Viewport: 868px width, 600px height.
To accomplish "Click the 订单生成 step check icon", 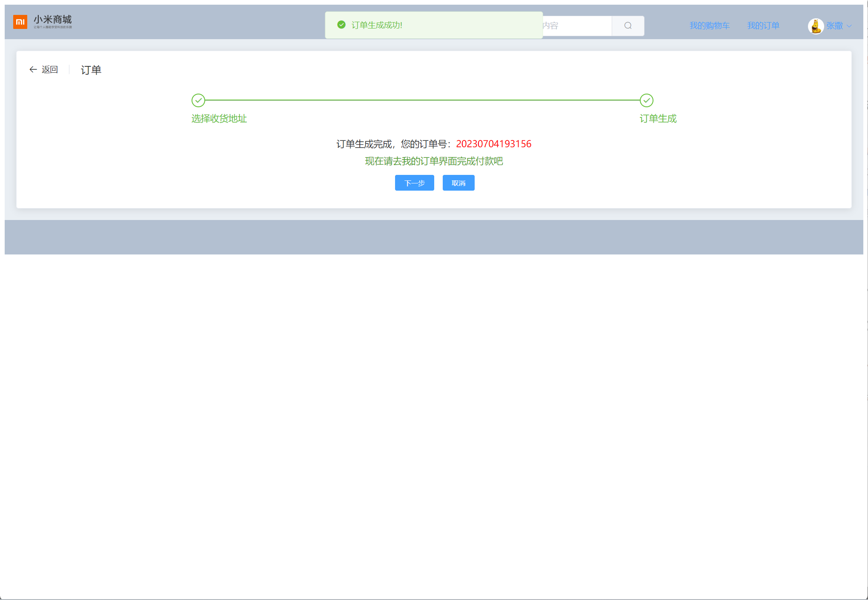I will [x=646, y=100].
